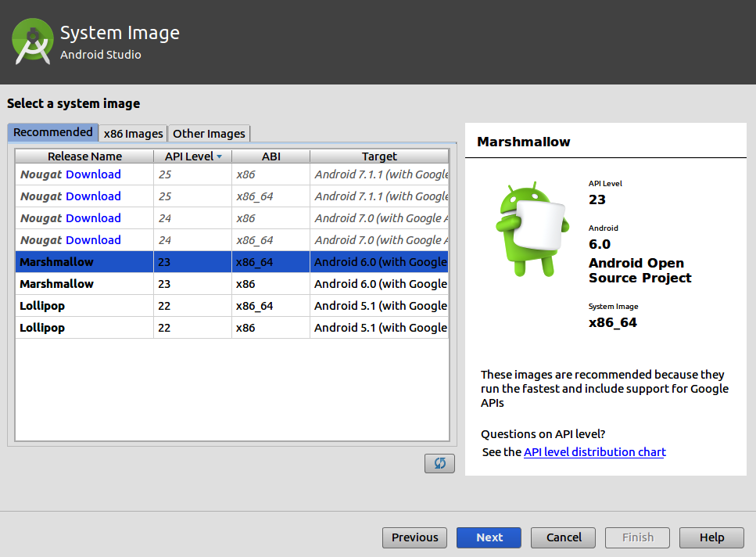Open the x86 Images tab
This screenshot has height=557, width=756.
[133, 134]
